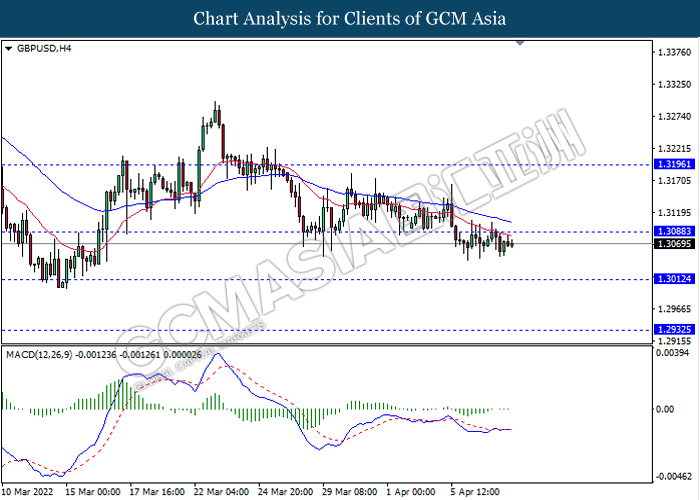
Task: Click the MACD zero level 0.00 label
Action: (x=665, y=409)
